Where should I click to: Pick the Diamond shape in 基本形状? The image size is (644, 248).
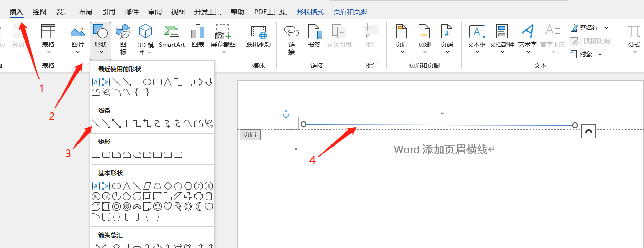click(x=168, y=186)
